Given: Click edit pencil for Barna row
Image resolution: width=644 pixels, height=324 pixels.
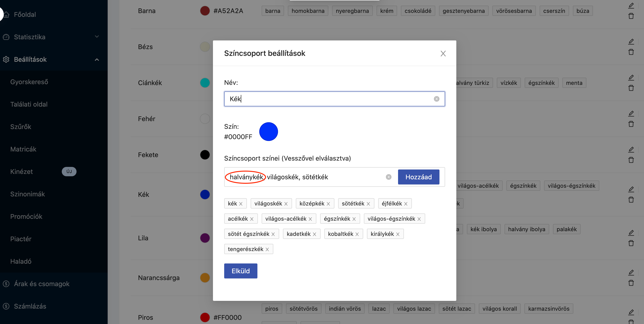Looking at the screenshot, I should [x=631, y=6].
